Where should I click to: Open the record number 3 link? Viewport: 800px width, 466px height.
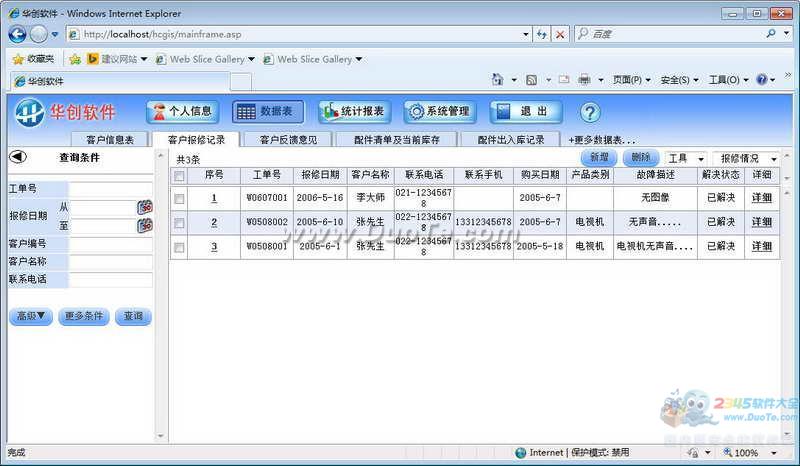214,247
